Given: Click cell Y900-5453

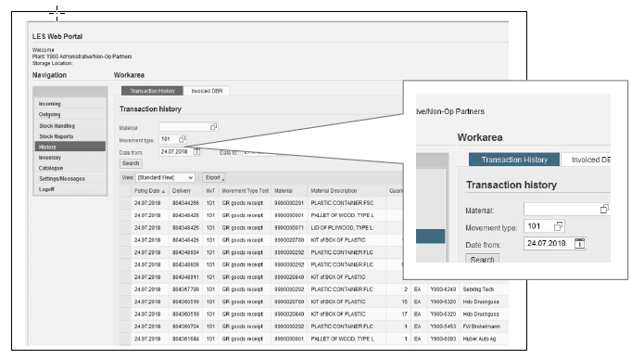Looking at the screenshot, I should 443,327.
